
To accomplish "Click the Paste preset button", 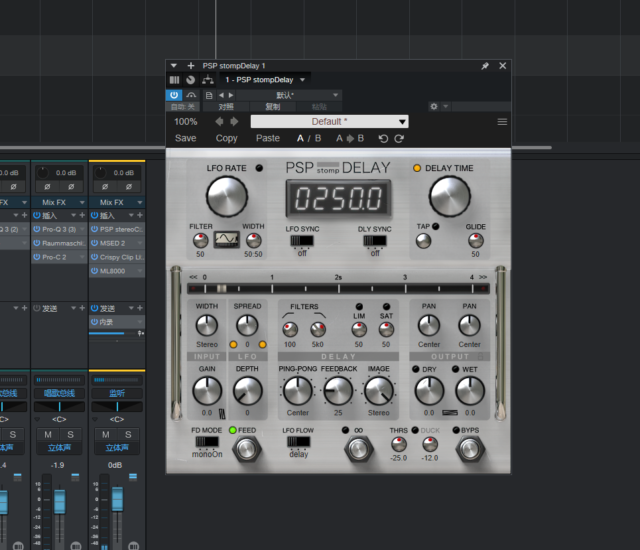I will click(x=268, y=138).
